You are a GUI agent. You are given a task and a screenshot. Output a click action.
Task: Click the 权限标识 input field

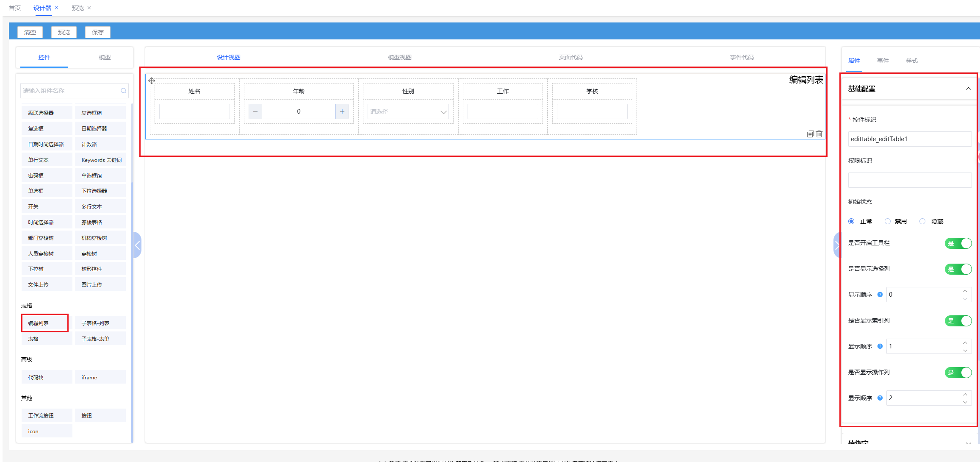(909, 180)
